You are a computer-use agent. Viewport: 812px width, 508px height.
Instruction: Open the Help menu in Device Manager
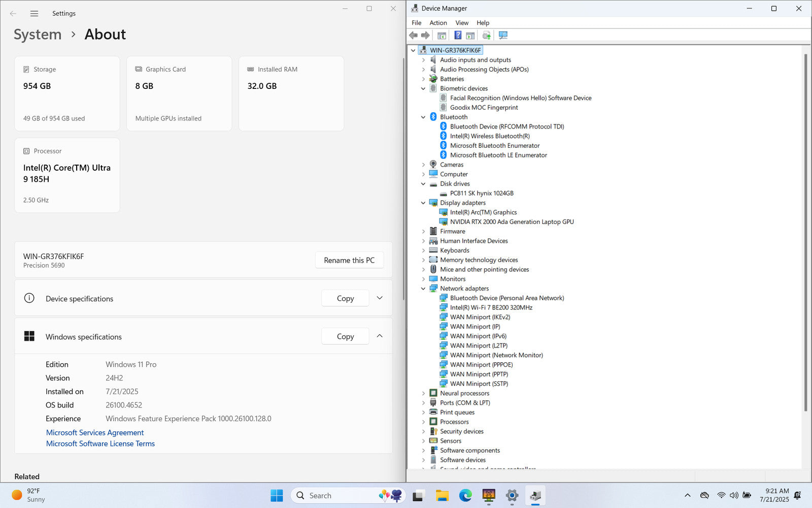pyautogui.click(x=483, y=23)
